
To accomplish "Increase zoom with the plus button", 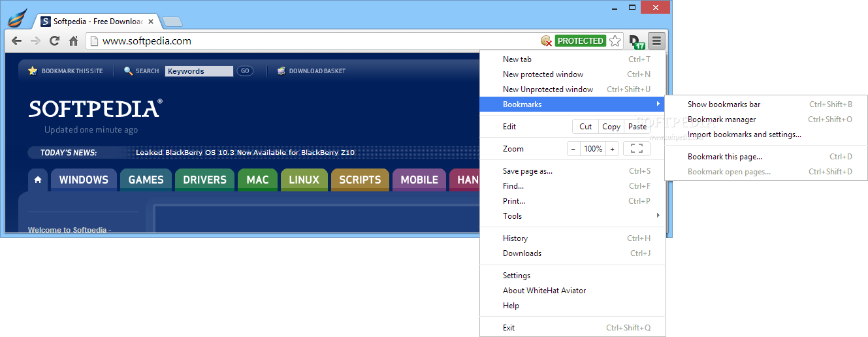I will click(612, 149).
